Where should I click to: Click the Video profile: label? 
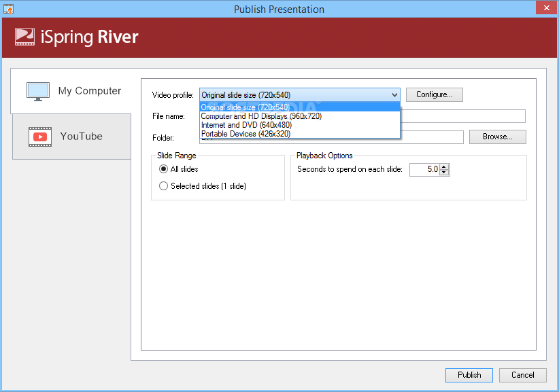(x=173, y=95)
